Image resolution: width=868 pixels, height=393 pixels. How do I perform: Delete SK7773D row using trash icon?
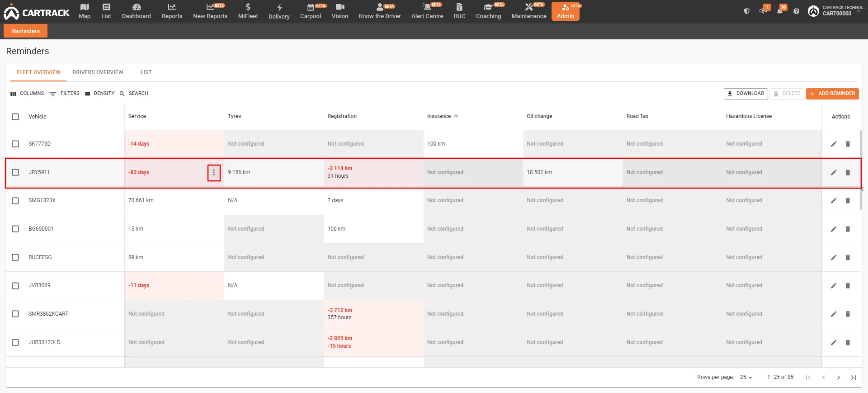pyautogui.click(x=848, y=144)
